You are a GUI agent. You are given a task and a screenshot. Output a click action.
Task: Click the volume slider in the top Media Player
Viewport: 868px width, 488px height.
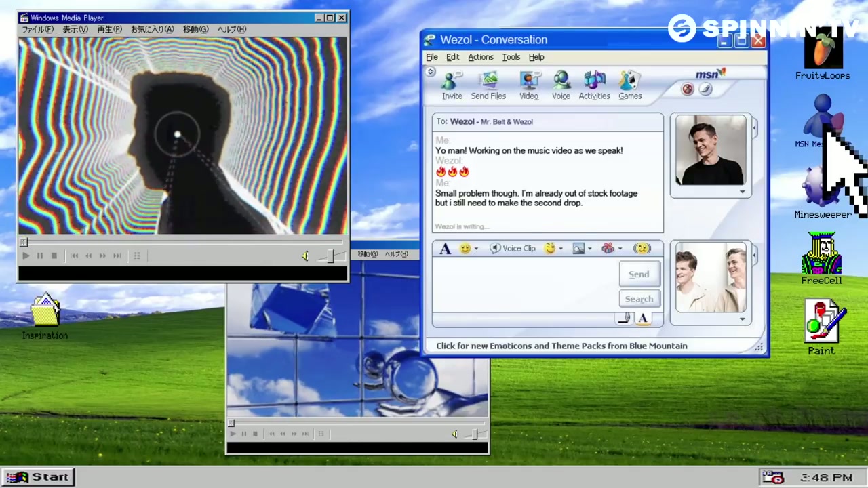pyautogui.click(x=330, y=256)
